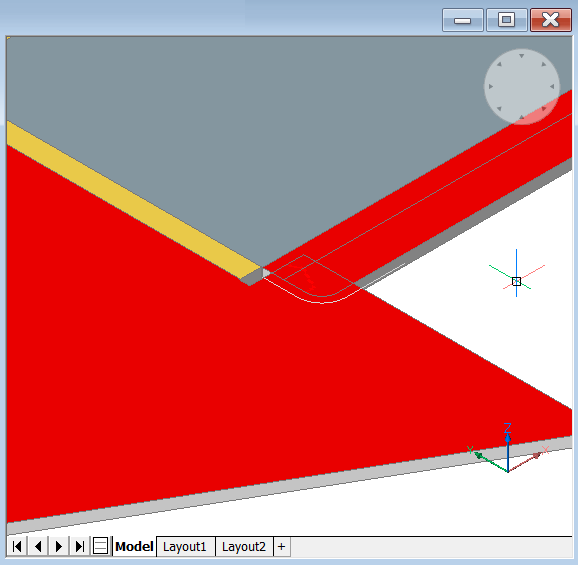Click LookFrom widget lower-right arrow
Image resolution: width=578 pixels, height=565 pixels.
point(544,109)
